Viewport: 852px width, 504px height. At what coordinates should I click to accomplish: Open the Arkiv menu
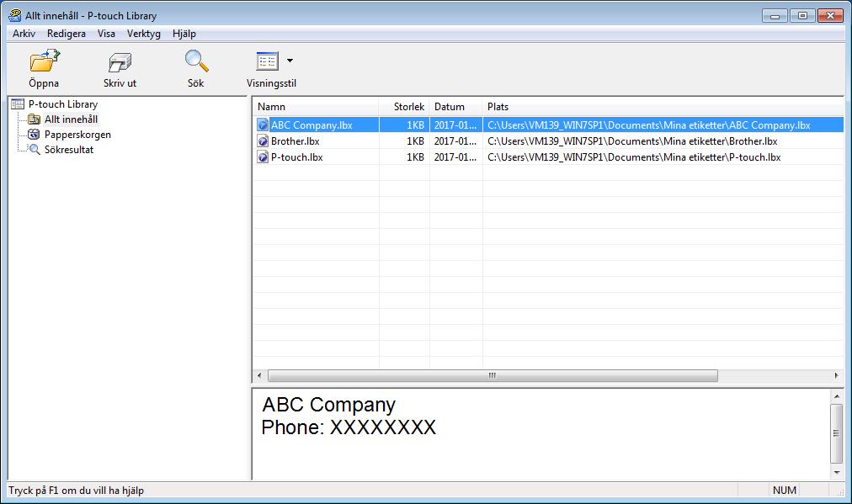point(24,34)
